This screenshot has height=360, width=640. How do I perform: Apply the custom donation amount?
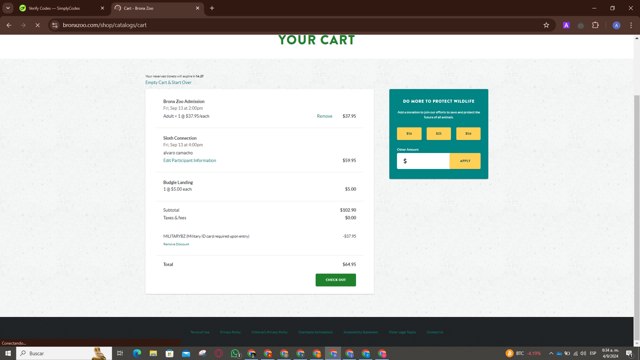[465, 161]
